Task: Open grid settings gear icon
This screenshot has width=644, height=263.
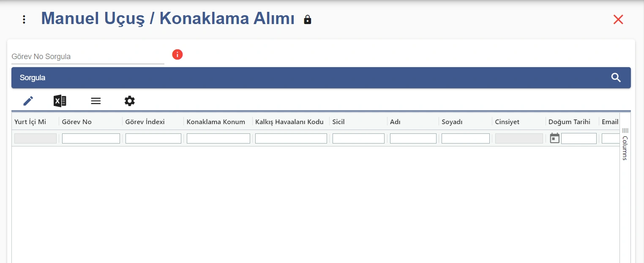Action: 130,101
